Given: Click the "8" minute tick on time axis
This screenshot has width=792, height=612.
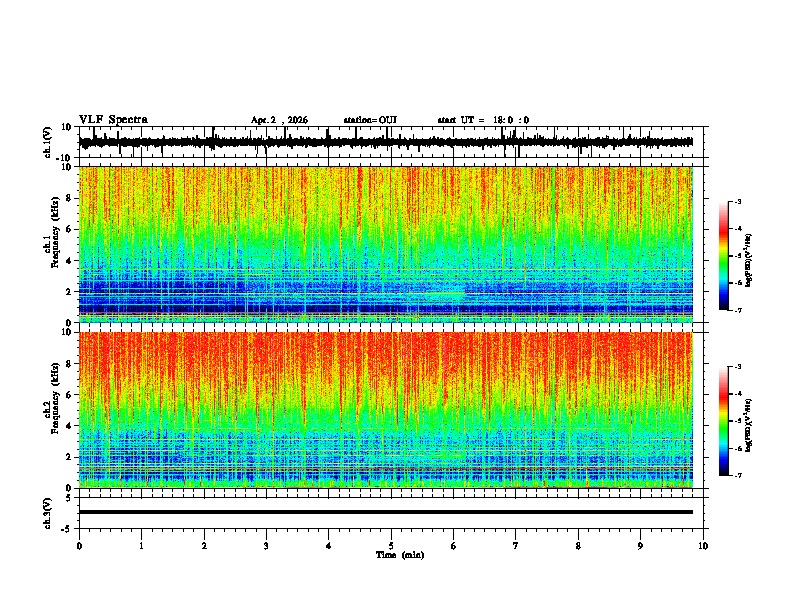Looking at the screenshot, I should point(578,546).
